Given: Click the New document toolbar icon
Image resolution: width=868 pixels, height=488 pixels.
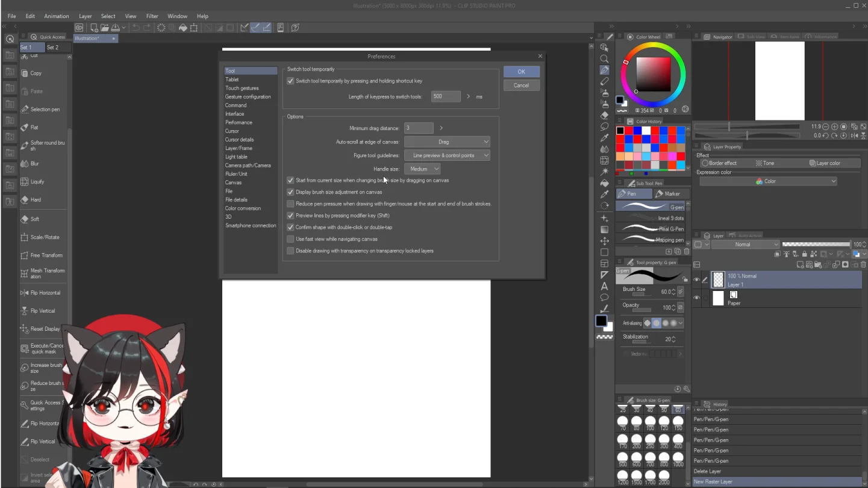Looking at the screenshot, I should pos(95,28).
